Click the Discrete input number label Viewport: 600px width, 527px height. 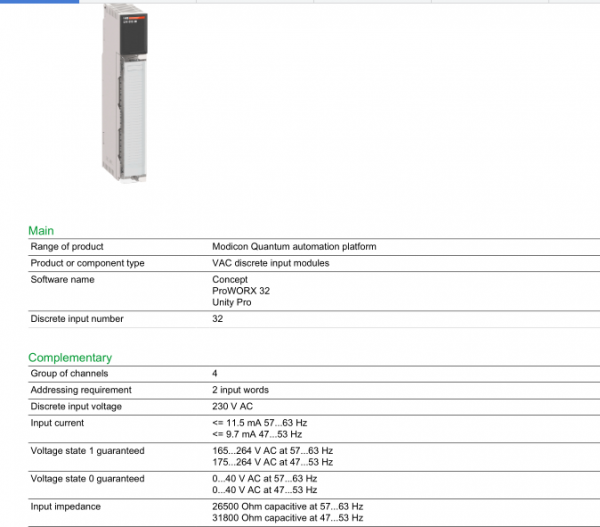tap(77, 319)
